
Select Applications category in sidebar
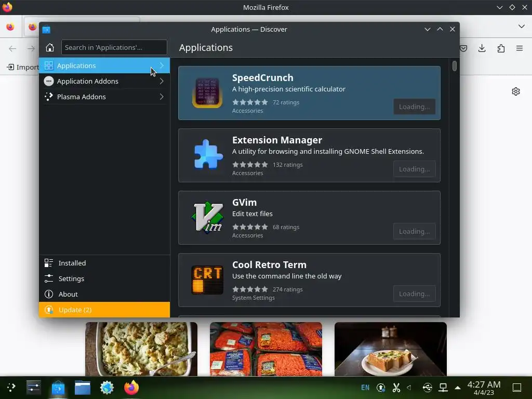pyautogui.click(x=104, y=65)
